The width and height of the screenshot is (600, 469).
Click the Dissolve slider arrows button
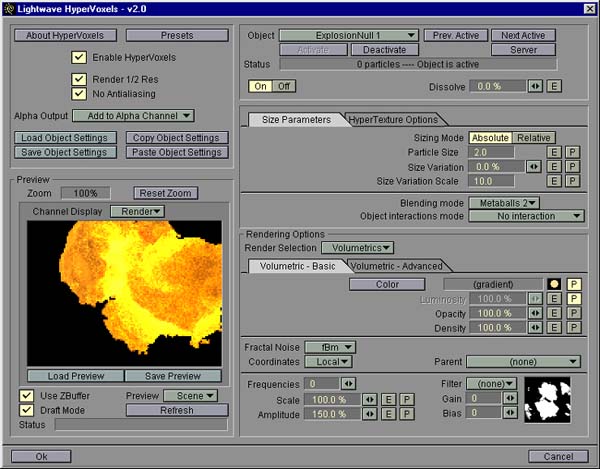pyautogui.click(x=535, y=86)
